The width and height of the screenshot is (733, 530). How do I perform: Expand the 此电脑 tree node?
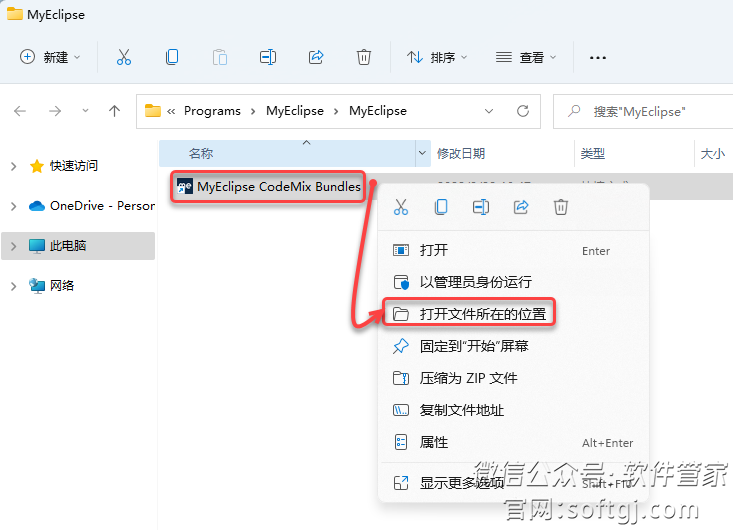point(14,246)
